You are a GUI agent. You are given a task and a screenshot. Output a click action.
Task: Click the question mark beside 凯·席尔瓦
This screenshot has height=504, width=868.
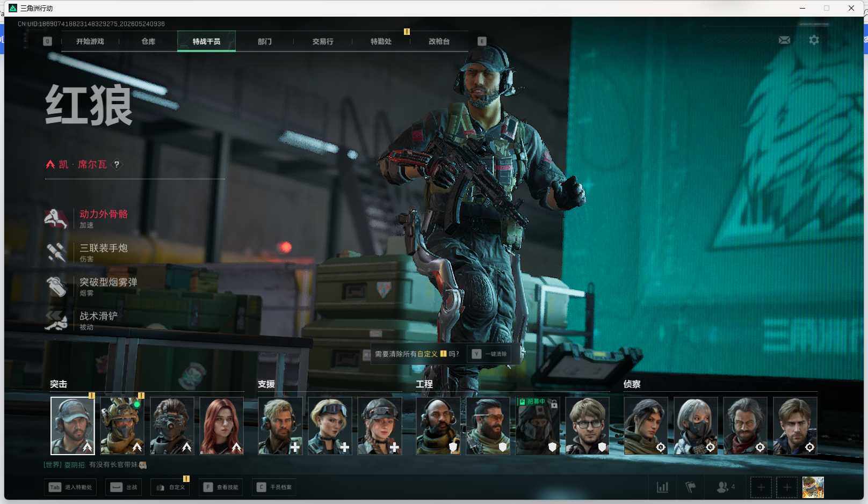(x=117, y=165)
